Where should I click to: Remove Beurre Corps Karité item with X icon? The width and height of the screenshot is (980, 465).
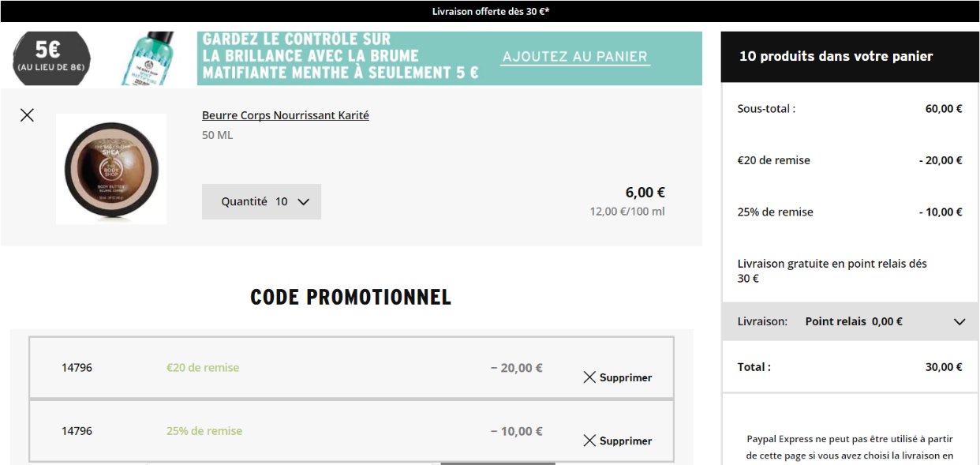pyautogui.click(x=27, y=115)
